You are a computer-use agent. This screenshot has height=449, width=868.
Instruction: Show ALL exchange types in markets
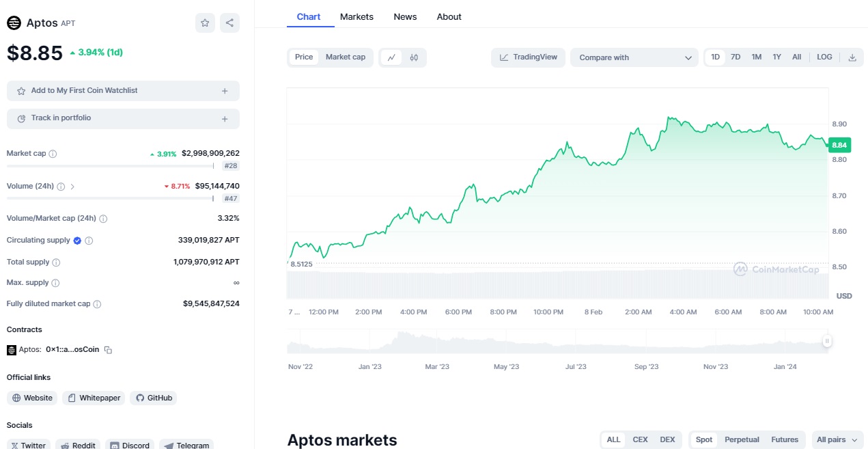pos(614,440)
